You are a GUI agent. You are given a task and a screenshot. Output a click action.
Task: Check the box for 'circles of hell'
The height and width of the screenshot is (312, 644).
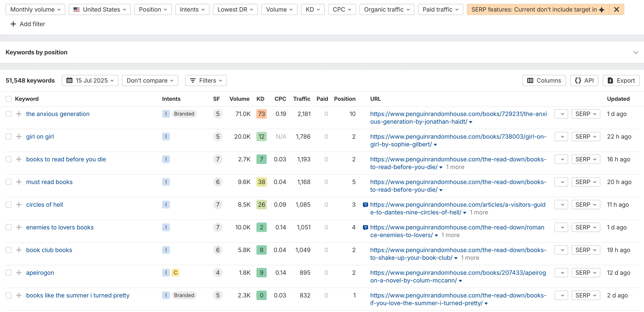click(9, 205)
